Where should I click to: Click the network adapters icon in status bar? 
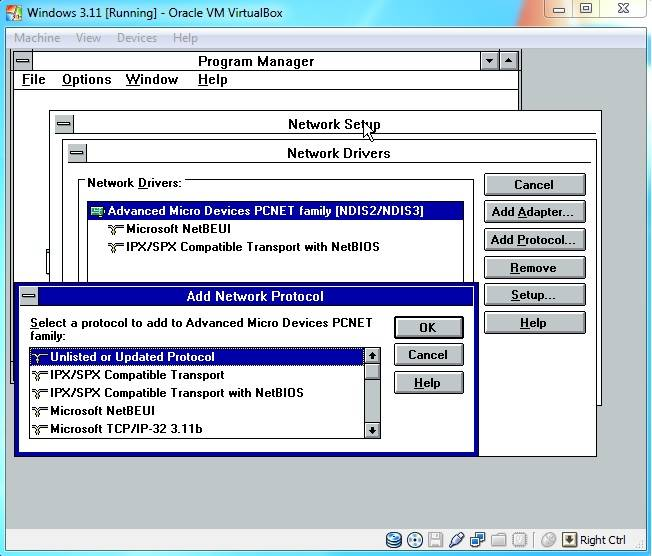478,541
